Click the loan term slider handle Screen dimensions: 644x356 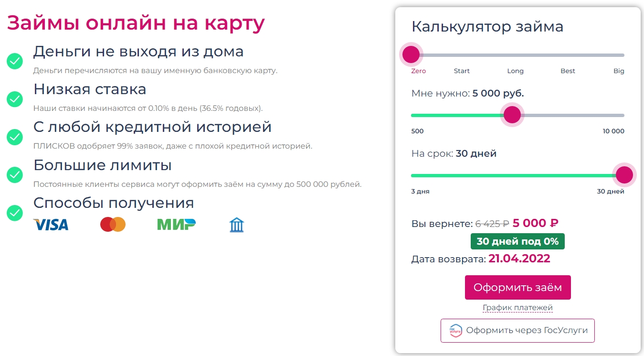tap(624, 175)
